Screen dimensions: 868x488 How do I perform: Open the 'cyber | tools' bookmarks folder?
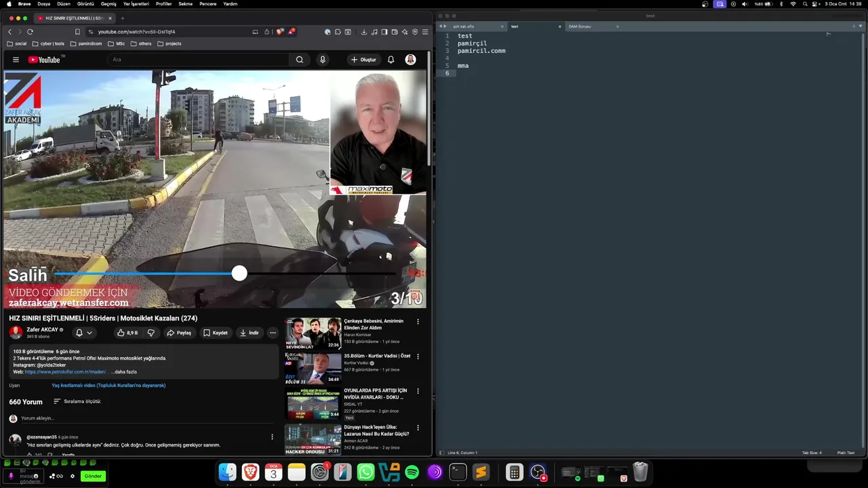(48, 43)
